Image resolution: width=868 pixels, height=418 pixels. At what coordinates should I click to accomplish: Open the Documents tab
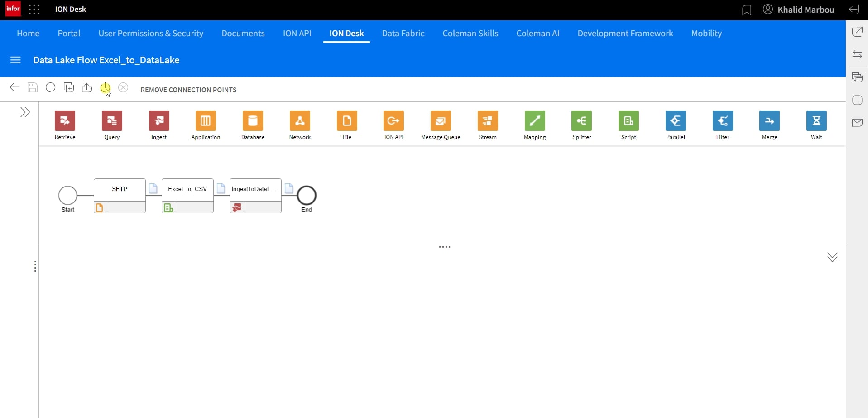tap(243, 34)
